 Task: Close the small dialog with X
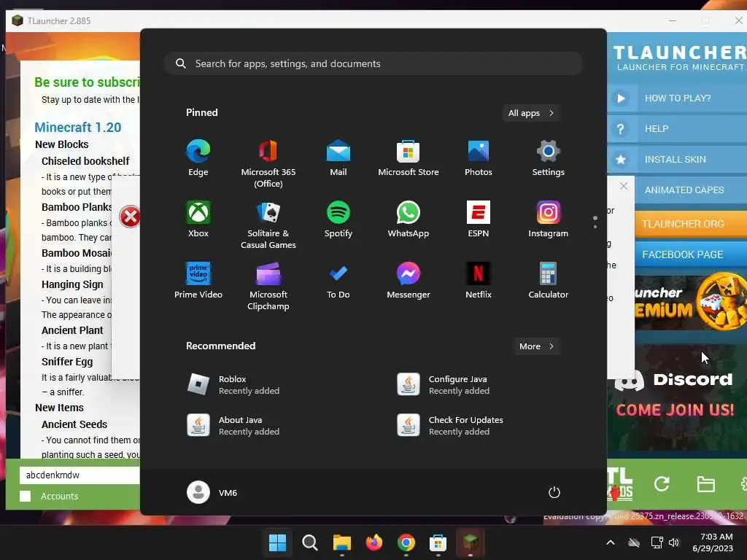point(624,186)
